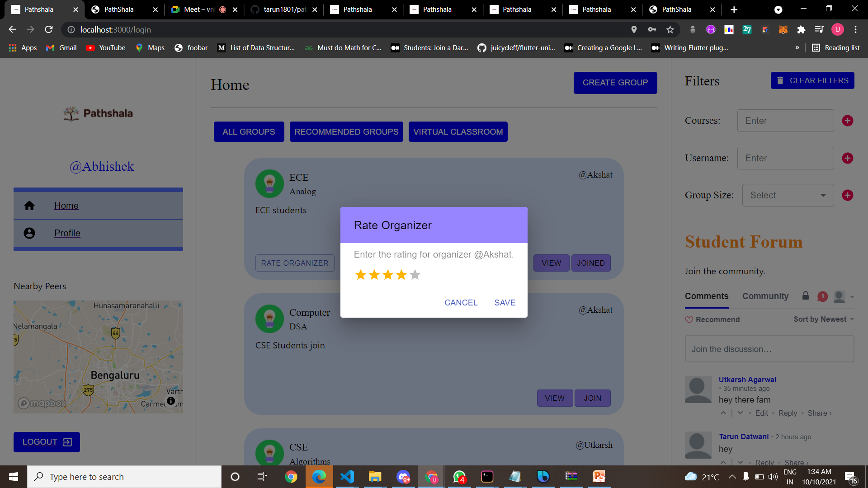Click the fifth rating star

click(x=415, y=275)
